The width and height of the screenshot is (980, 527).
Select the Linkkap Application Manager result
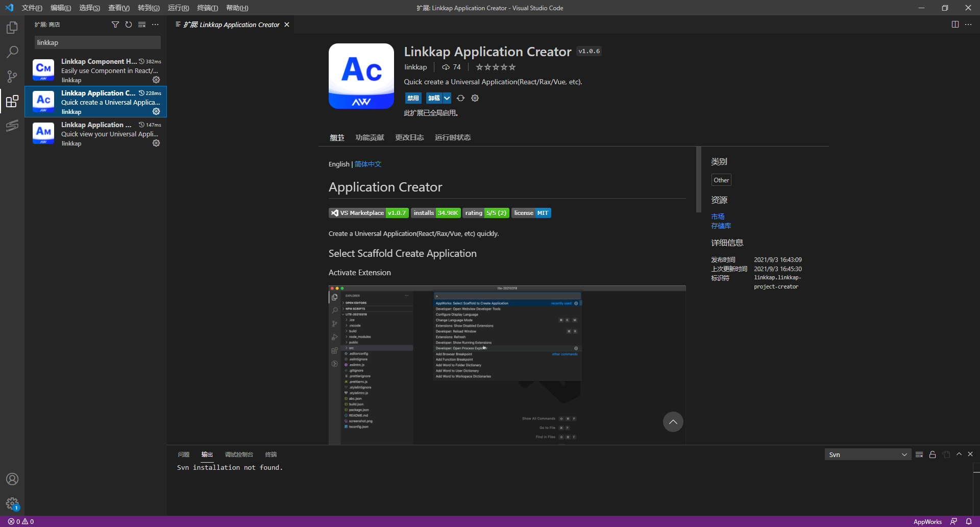[x=96, y=133]
